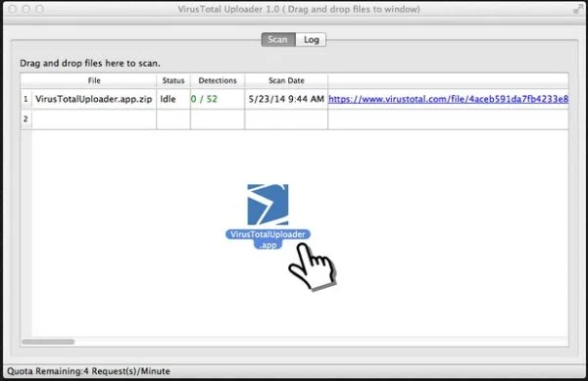The width and height of the screenshot is (588, 381).
Task: Sort by the Status column header
Action: coord(173,80)
